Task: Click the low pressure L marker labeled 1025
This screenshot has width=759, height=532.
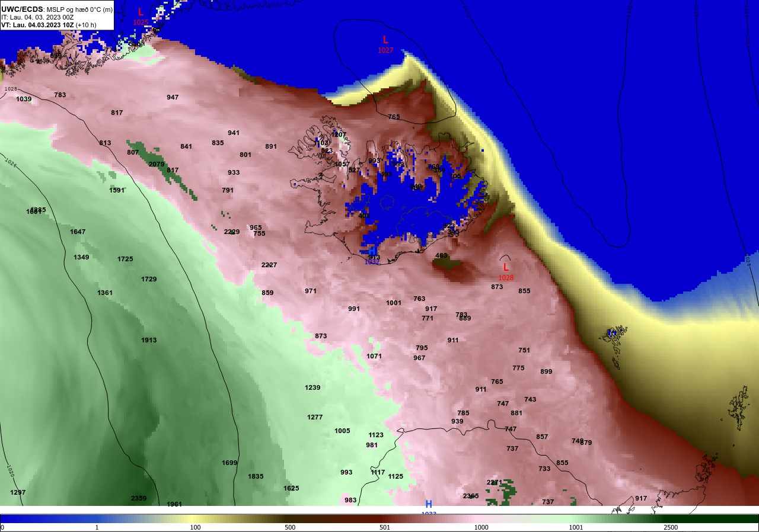Action: 141,12
